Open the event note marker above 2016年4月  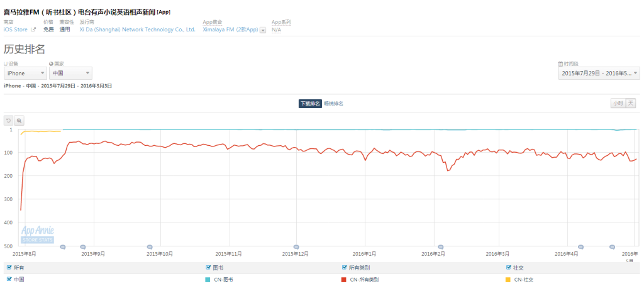pos(580,246)
